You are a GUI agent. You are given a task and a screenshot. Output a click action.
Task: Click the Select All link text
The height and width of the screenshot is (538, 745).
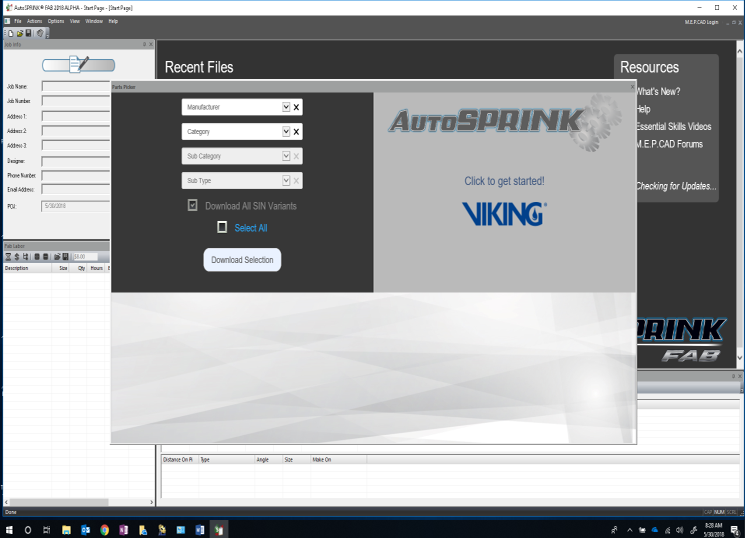(251, 228)
